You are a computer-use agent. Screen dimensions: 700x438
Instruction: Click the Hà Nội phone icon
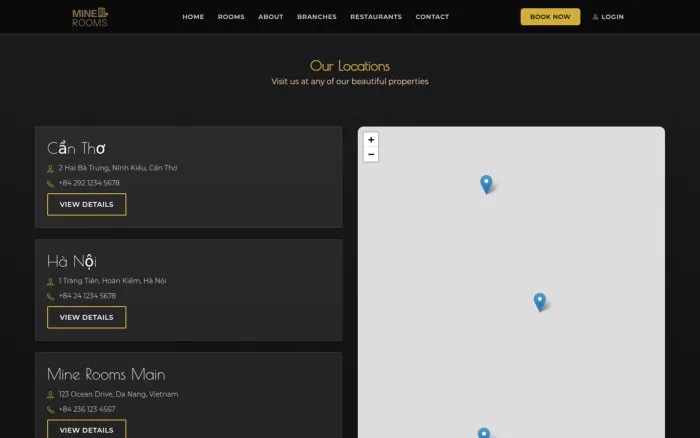coord(50,296)
